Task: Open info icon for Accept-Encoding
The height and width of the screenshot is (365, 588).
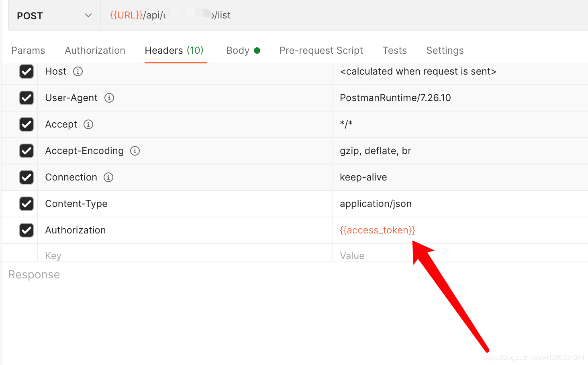Action: [135, 151]
